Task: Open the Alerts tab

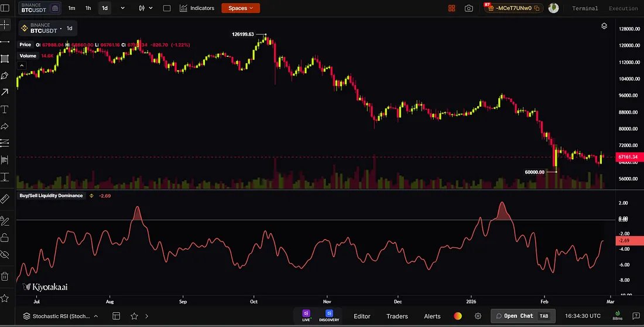Action: tap(432, 316)
